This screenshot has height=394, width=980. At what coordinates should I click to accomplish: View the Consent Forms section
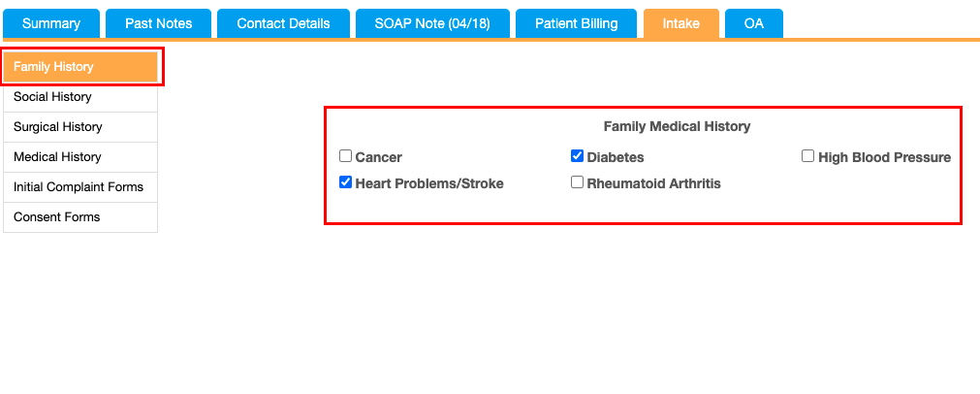(80, 217)
